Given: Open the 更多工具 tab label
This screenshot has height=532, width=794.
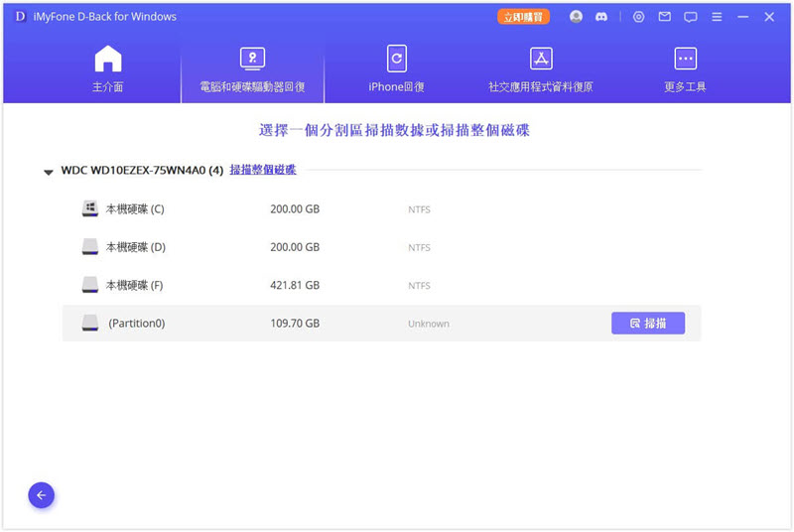Looking at the screenshot, I should (x=685, y=87).
